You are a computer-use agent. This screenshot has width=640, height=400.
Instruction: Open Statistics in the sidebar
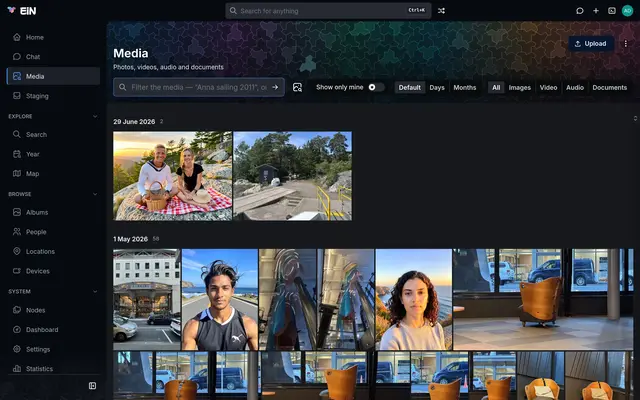[x=53, y=369]
